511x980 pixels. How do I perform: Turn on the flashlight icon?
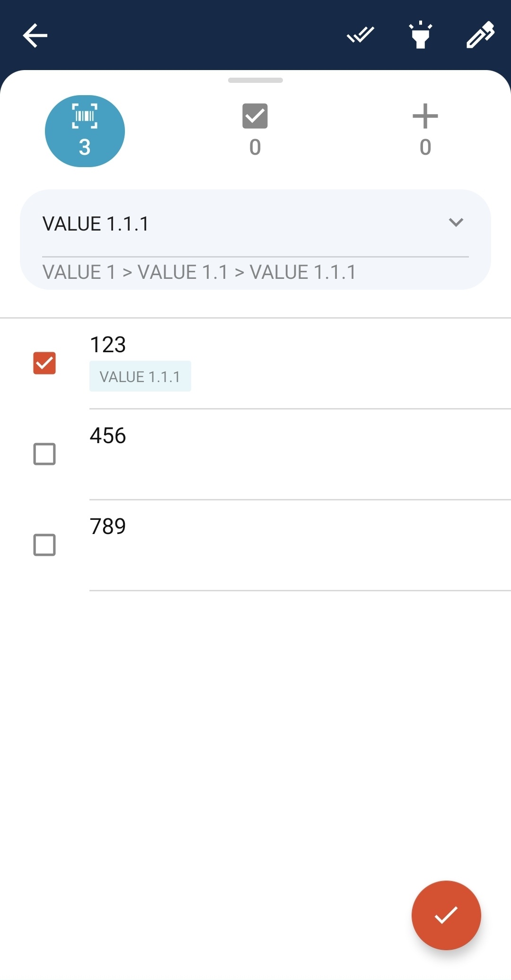[420, 36]
